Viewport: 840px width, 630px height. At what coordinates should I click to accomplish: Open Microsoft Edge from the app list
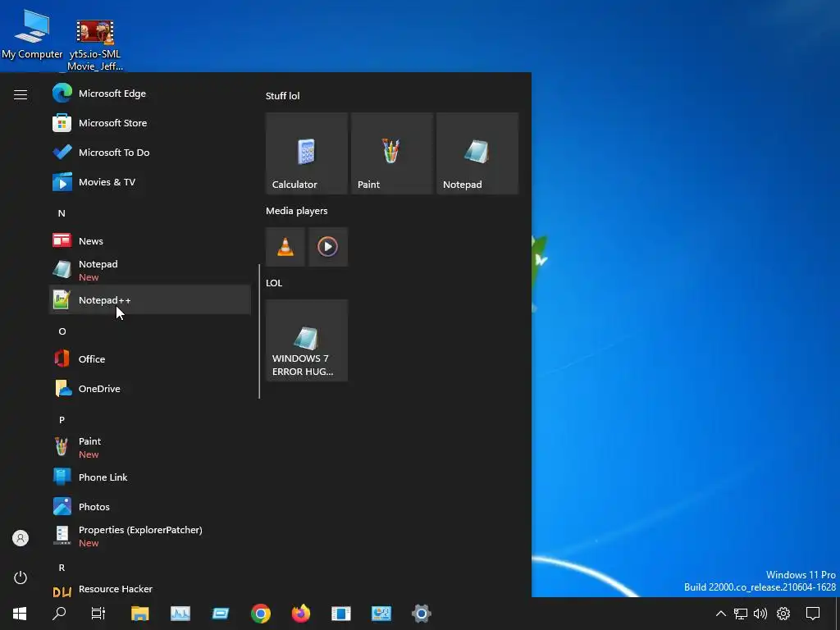pyautogui.click(x=150, y=94)
